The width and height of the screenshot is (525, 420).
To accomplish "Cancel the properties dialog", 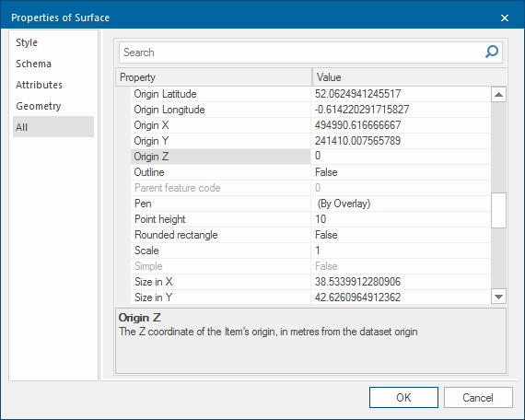I will tap(478, 397).
